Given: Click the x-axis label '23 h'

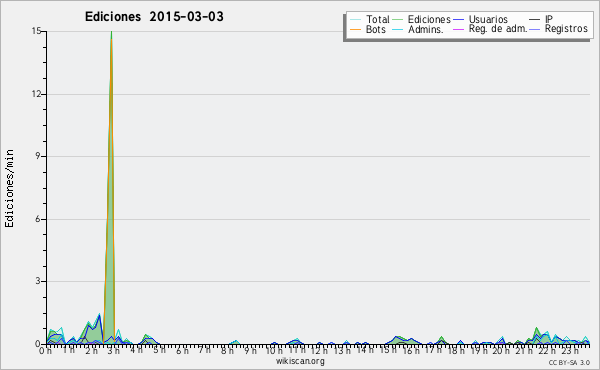Looking at the screenshot, I should 570,350.
